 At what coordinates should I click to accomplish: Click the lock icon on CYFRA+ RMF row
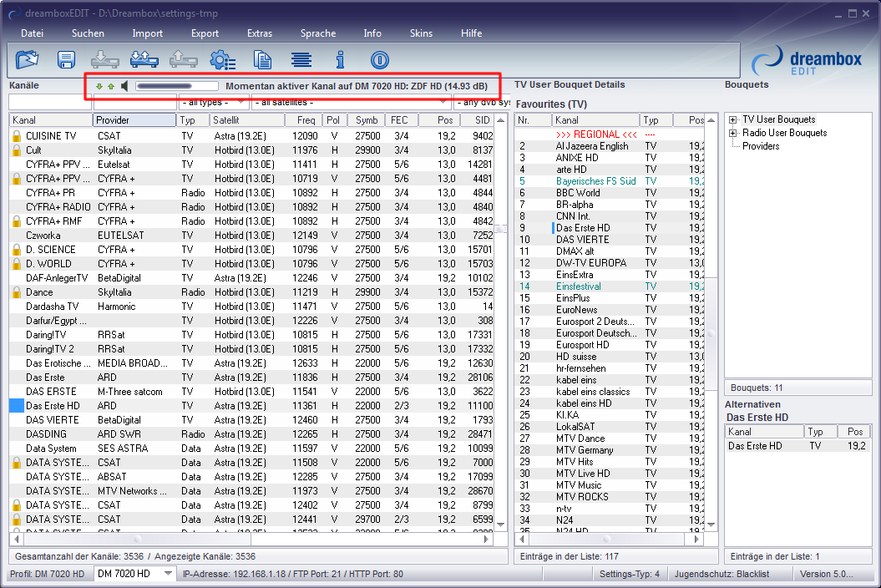17,221
